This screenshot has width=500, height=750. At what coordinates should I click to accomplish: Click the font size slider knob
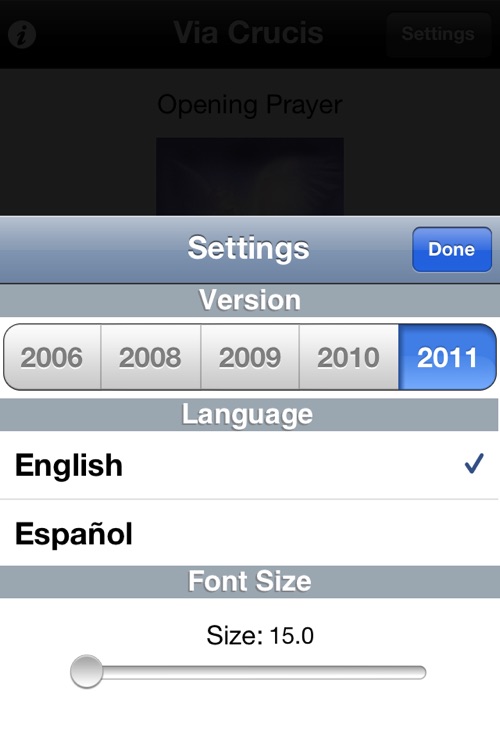pyautogui.click(x=87, y=672)
